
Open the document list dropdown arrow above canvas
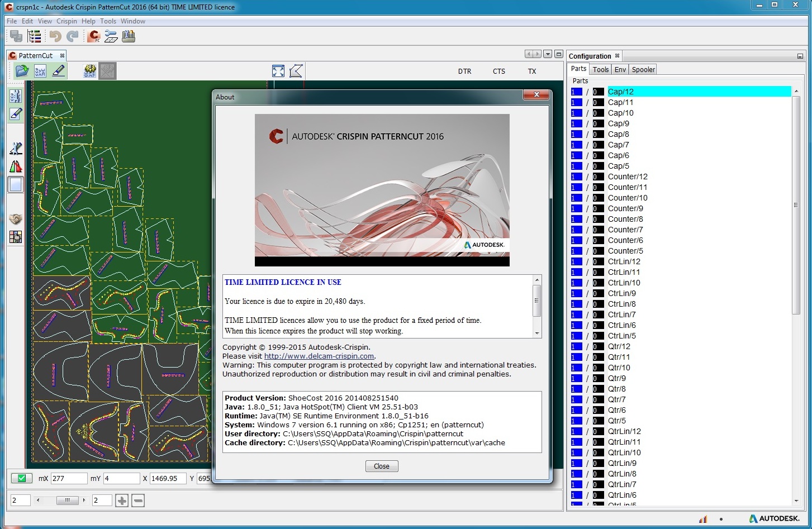tap(548, 54)
